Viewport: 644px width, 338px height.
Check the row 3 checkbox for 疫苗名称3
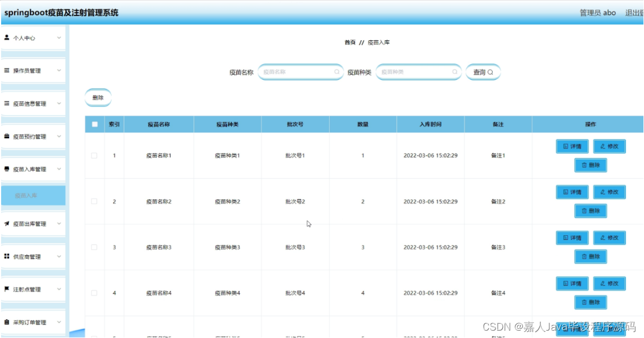(x=94, y=247)
